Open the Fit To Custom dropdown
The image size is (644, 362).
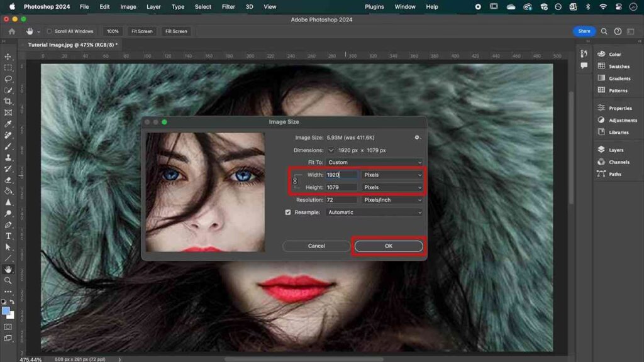tap(374, 162)
